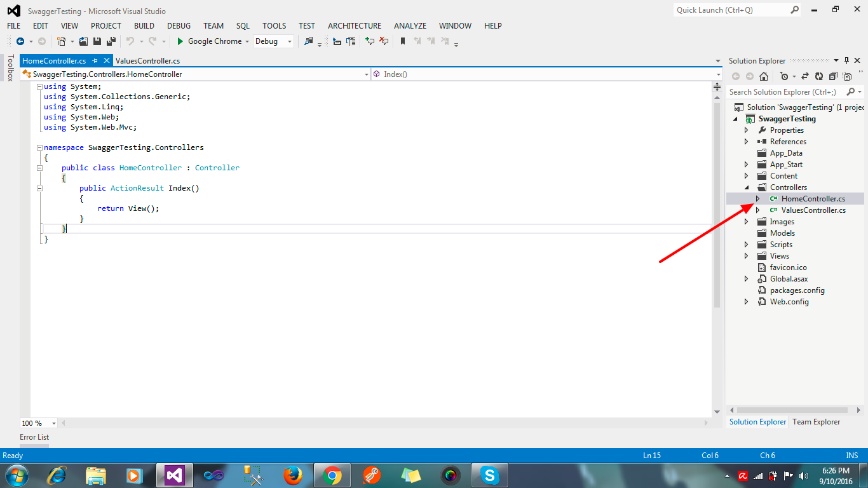Select ValuesController.cs in Solution Explorer
Image resolution: width=868 pixels, height=488 pixels.
click(x=813, y=210)
